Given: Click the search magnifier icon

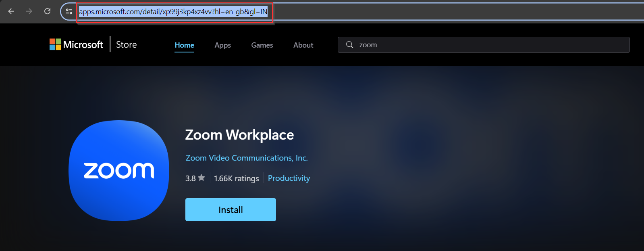Looking at the screenshot, I should click(349, 45).
